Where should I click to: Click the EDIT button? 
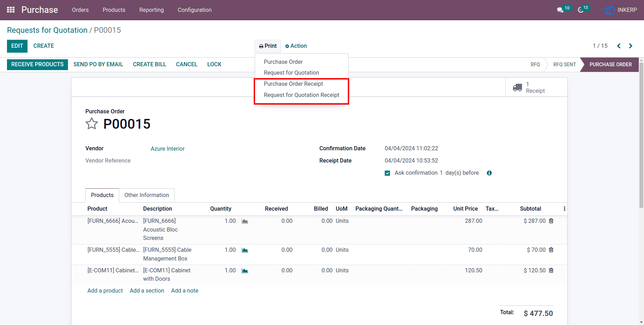17,46
